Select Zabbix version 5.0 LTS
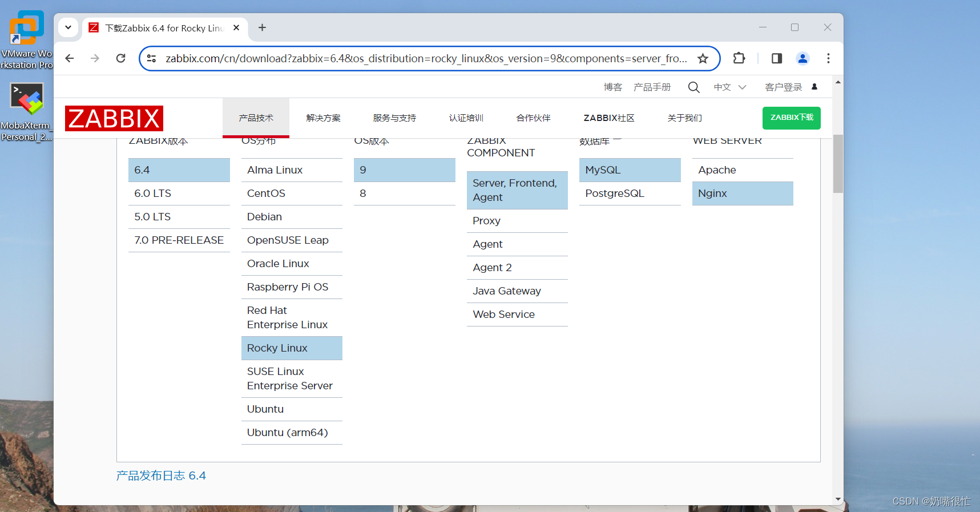 pos(179,217)
